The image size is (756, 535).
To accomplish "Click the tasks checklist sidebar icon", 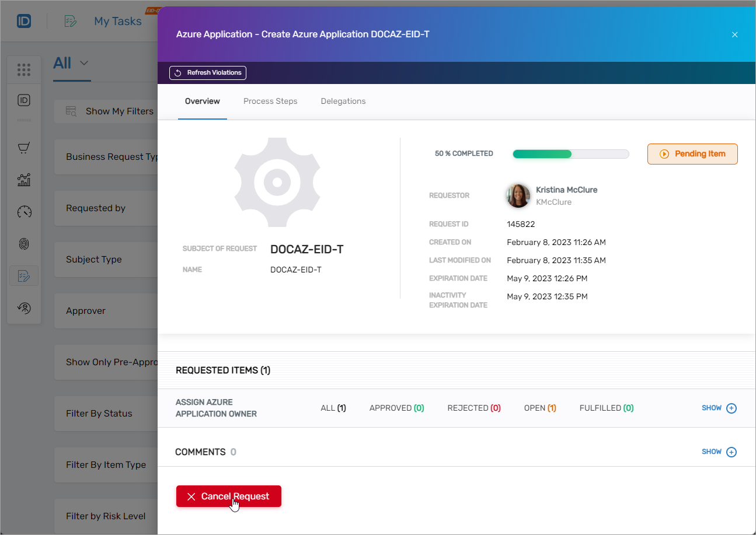I will click(x=24, y=276).
